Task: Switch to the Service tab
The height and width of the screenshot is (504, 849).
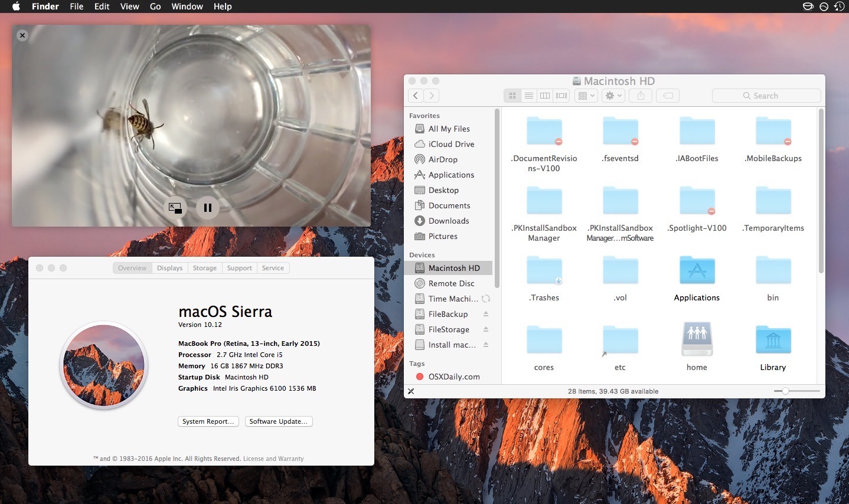Action: 273,268
